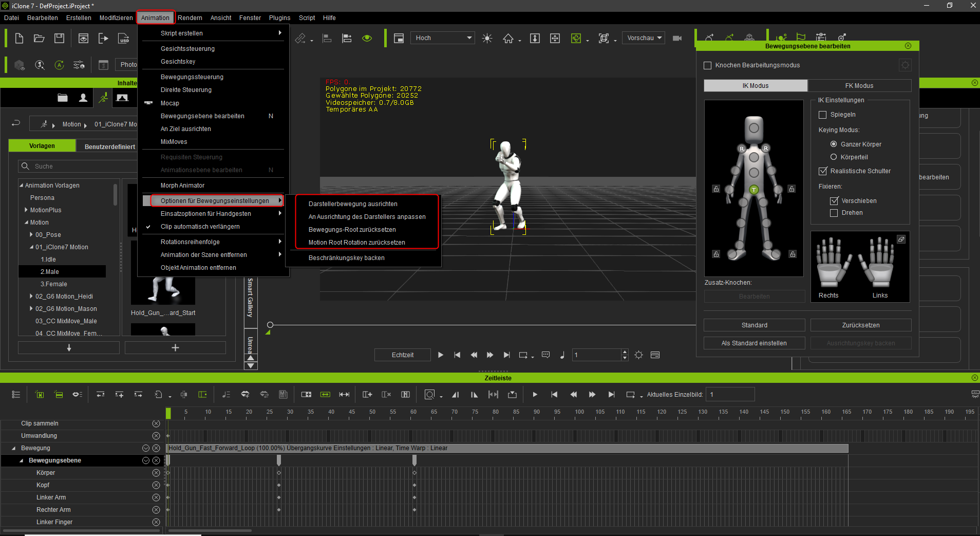Screen dimensions: 980x536
Task: Uncheck Realistische Schulter checkbox
Action: pyautogui.click(x=822, y=171)
